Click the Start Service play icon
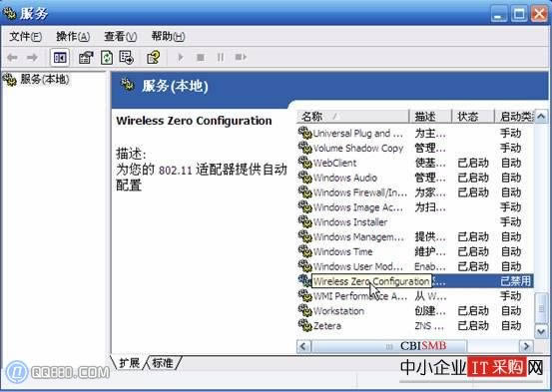The image size is (552, 392). (x=181, y=57)
